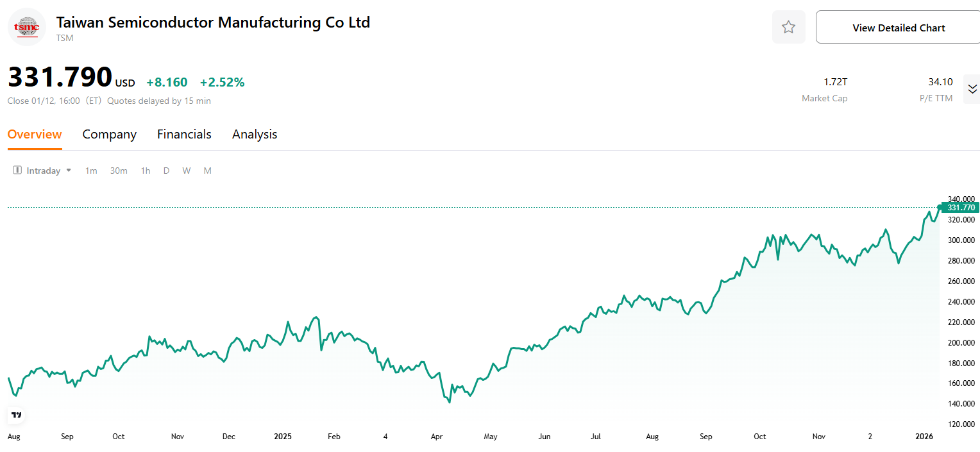980x452 pixels.
Task: Open the Overview tab
Action: (35, 134)
